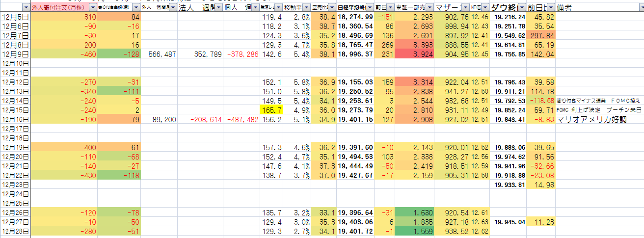Click the -487,482 individual investors cell
This screenshot has width=644, height=238.
pyautogui.click(x=241, y=119)
